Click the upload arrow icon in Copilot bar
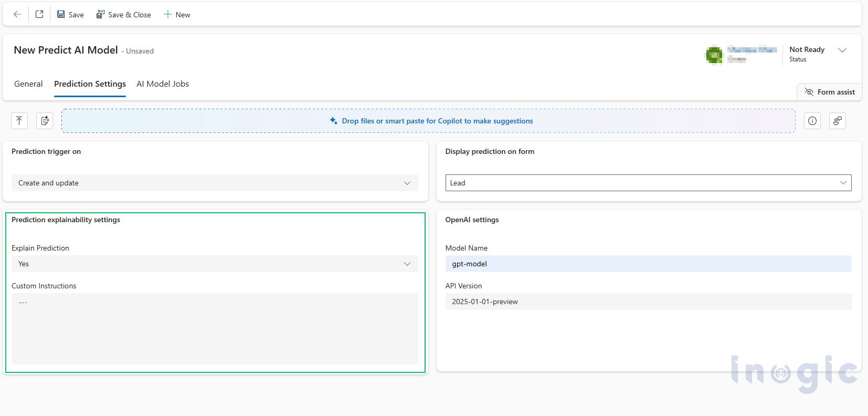Viewport: 868px width, 416px height. pos(19,121)
